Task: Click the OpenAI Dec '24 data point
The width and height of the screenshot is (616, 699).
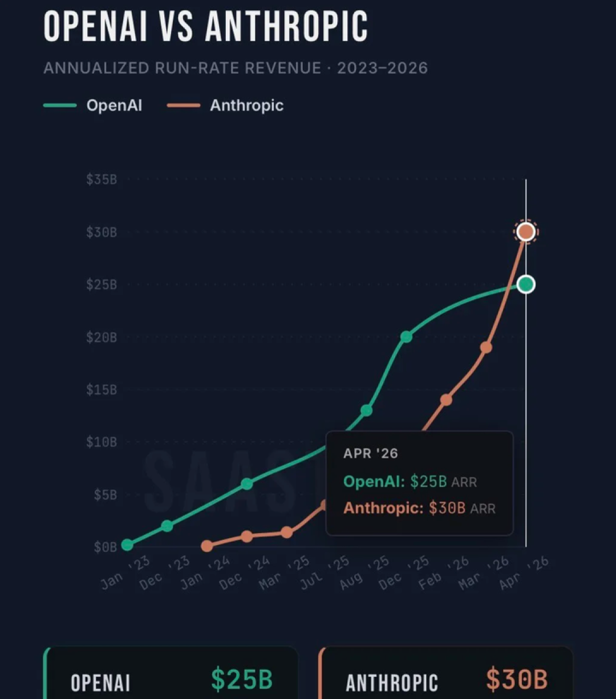Action: pyautogui.click(x=246, y=484)
